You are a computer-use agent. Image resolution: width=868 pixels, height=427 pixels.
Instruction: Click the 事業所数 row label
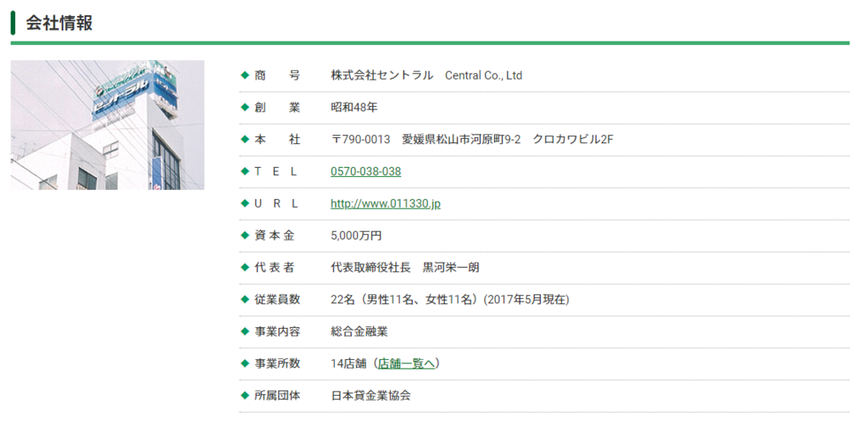tap(277, 363)
